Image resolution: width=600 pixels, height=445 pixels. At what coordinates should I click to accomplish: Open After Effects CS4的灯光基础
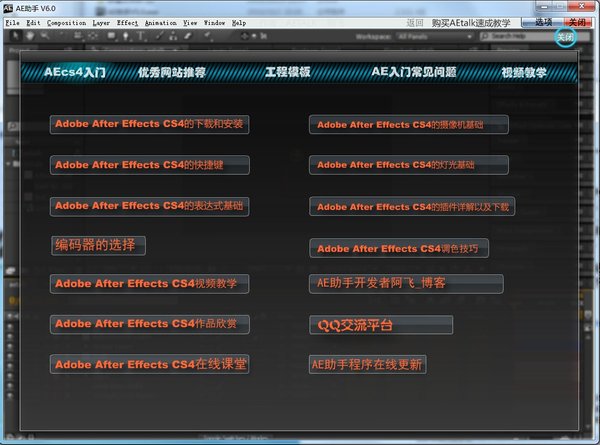(x=409, y=165)
